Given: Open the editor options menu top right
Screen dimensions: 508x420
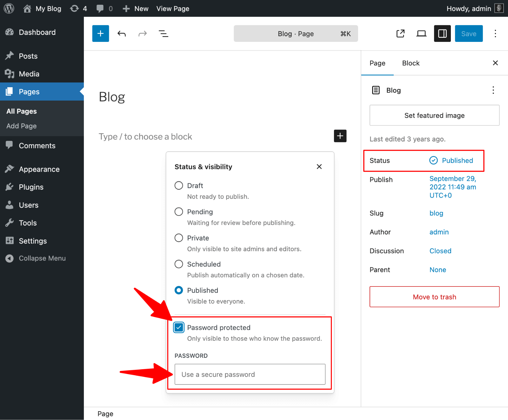Looking at the screenshot, I should [x=495, y=33].
